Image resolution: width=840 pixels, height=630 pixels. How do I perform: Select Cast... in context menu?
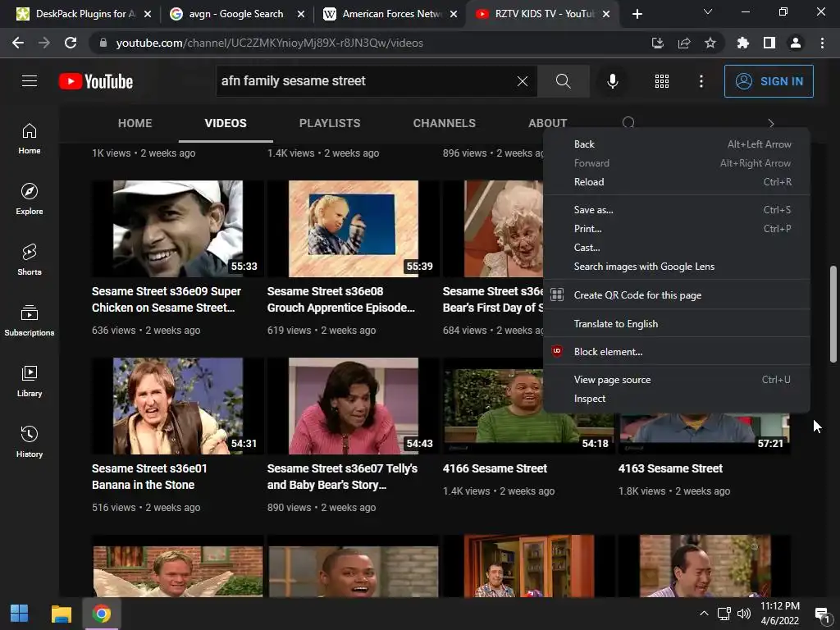tap(677, 248)
